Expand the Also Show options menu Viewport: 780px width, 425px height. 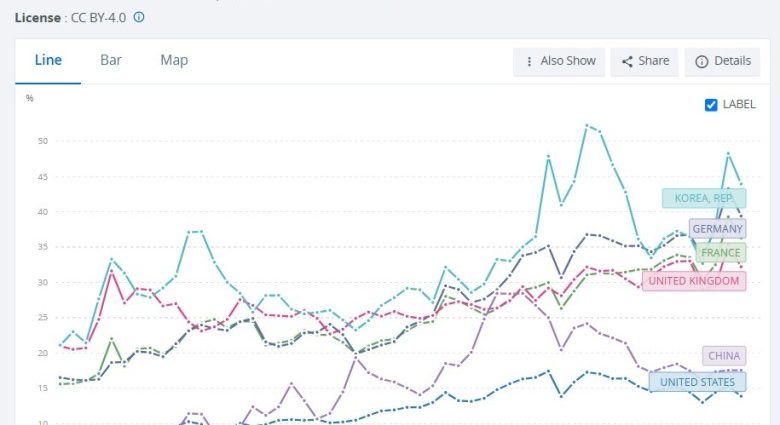coord(560,61)
